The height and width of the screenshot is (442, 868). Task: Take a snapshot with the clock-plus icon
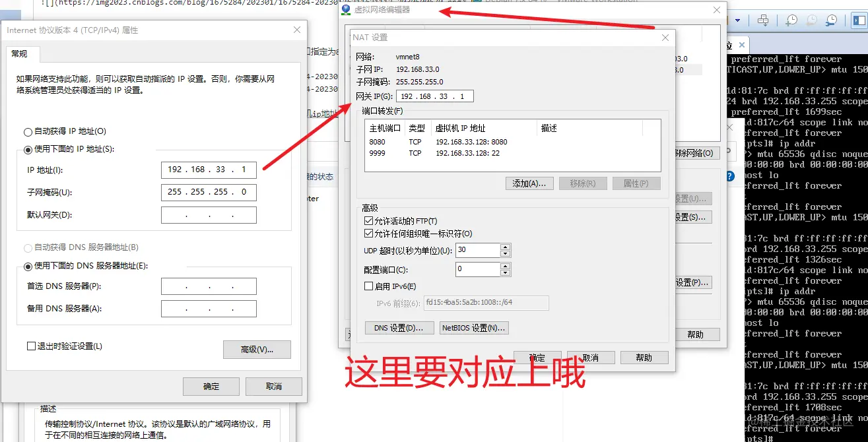pos(791,20)
